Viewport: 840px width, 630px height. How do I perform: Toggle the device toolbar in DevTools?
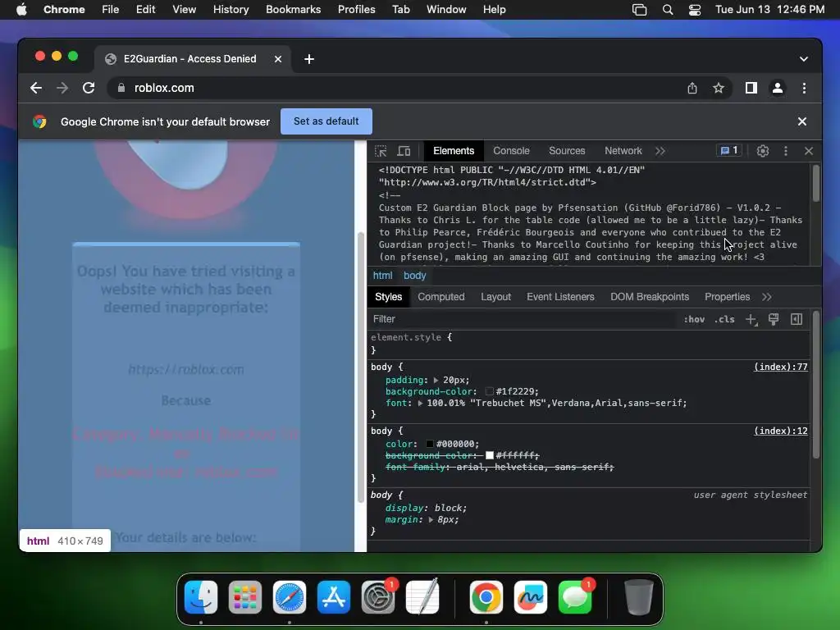(404, 151)
